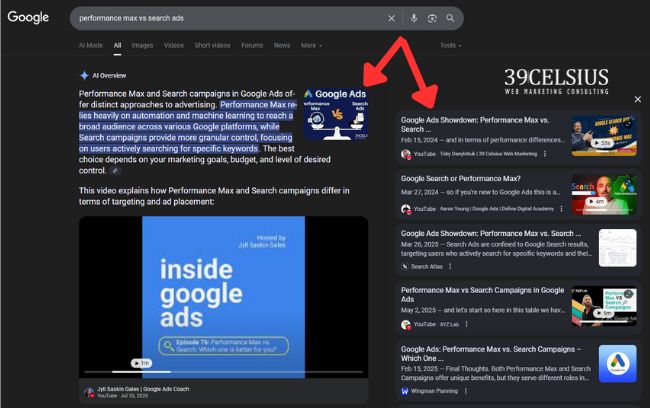The height and width of the screenshot is (408, 650).
Task: Click YouTube avatar on Aaron Young result
Action: [406, 209]
